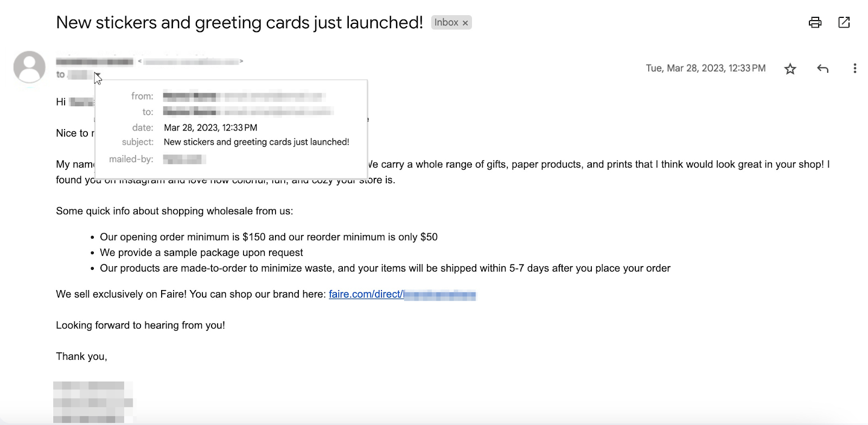
Task: Click the Reply arrow icon
Action: coord(822,68)
